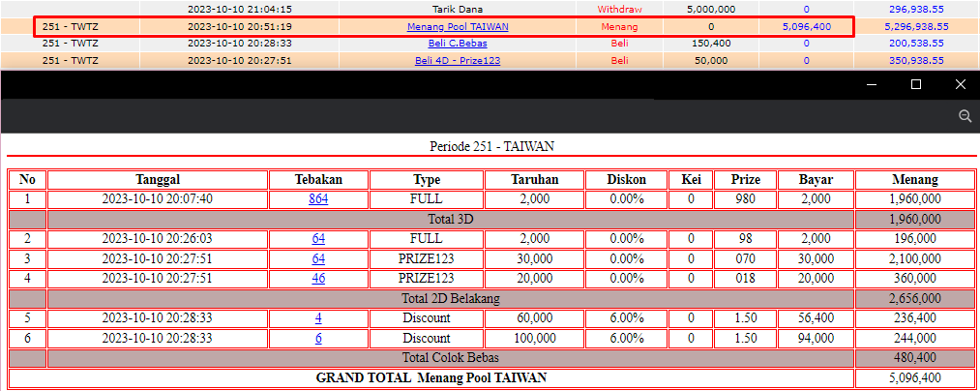
Task: Click the Withdraw status text
Action: point(619,10)
